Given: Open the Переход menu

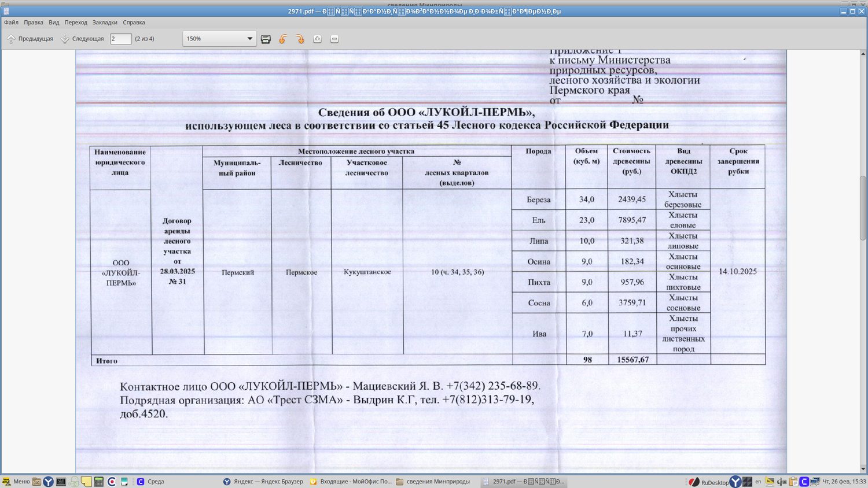Looking at the screenshot, I should [76, 23].
